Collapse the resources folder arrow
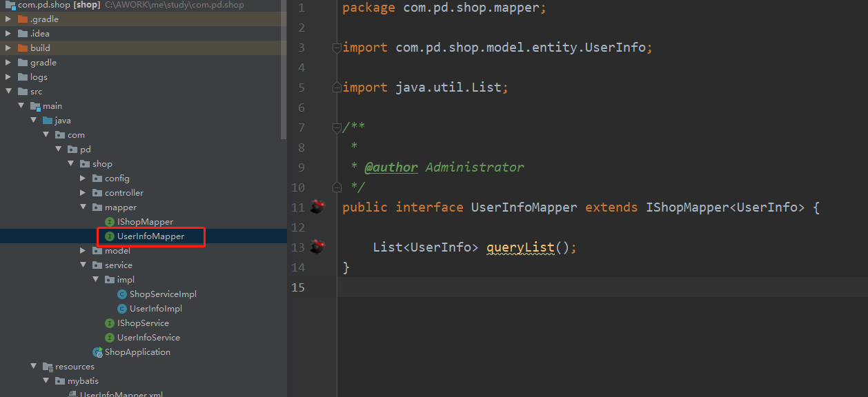 pyautogui.click(x=33, y=367)
